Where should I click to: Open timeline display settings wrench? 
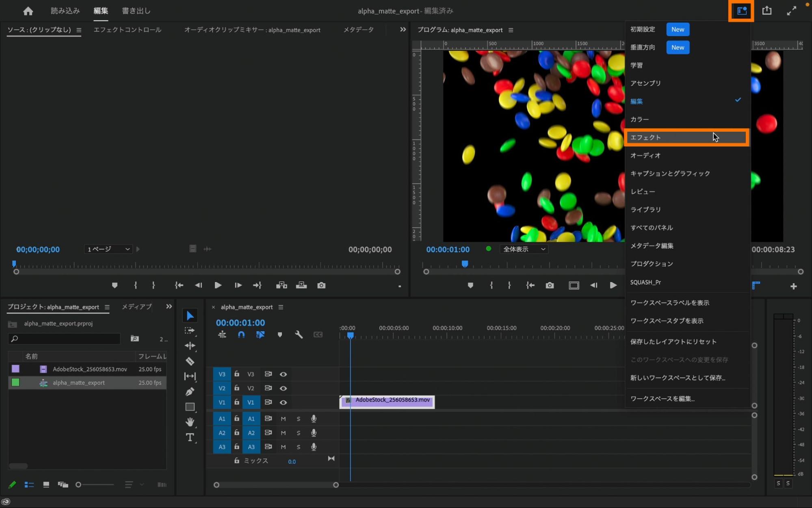[x=299, y=334]
